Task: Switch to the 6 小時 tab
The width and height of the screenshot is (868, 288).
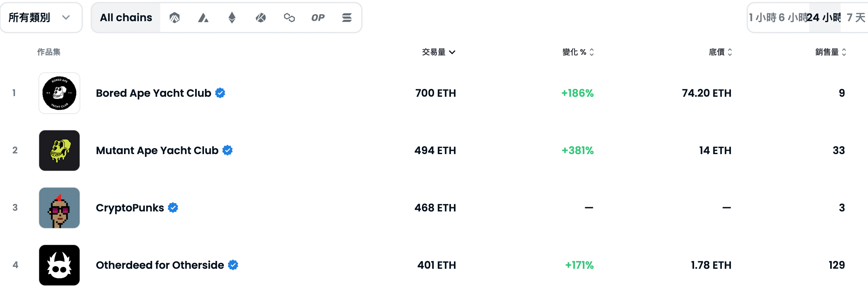Action: [793, 18]
